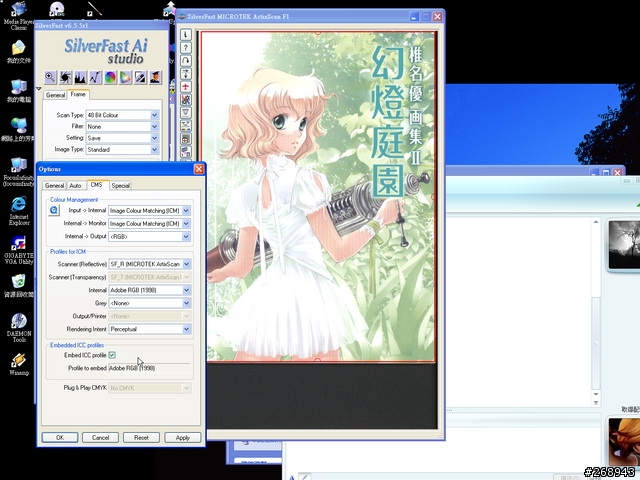Click the Profile to embed field
The height and width of the screenshot is (480, 640).
[149, 368]
